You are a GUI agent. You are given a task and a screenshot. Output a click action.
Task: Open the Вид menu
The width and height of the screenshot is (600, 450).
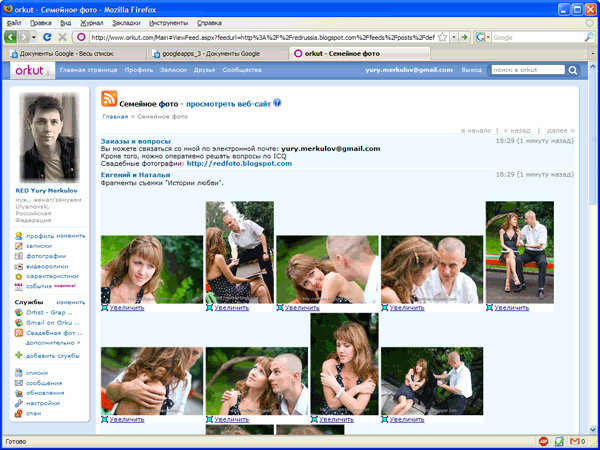(x=65, y=23)
